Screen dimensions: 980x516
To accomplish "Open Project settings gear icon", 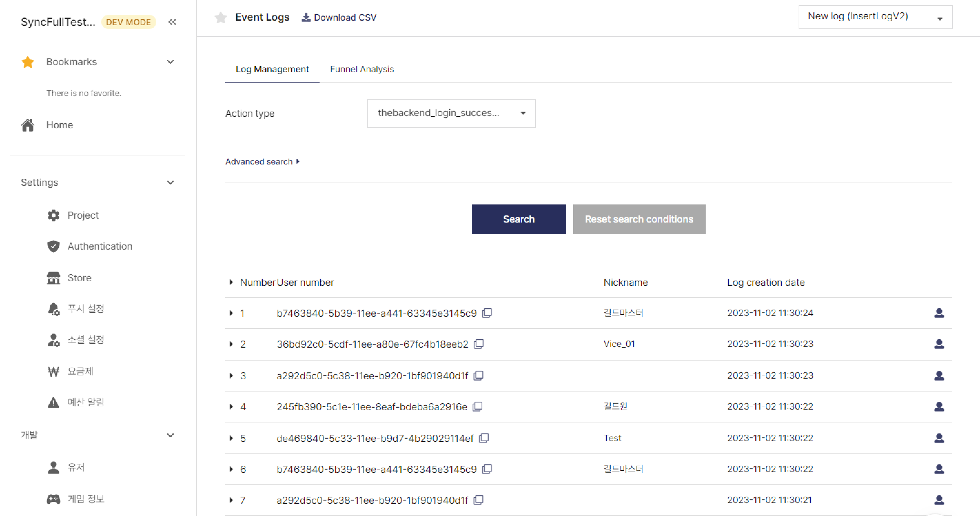I will (x=54, y=215).
